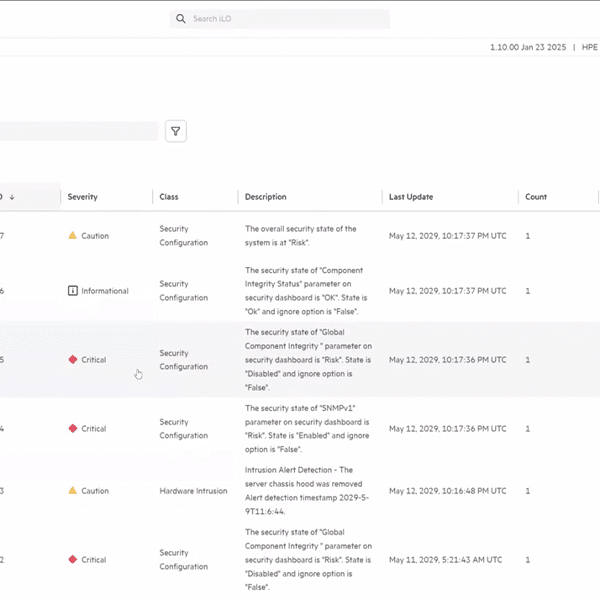600x600 pixels.
Task: Select the Component Integrity Status description text
Action: [306, 291]
